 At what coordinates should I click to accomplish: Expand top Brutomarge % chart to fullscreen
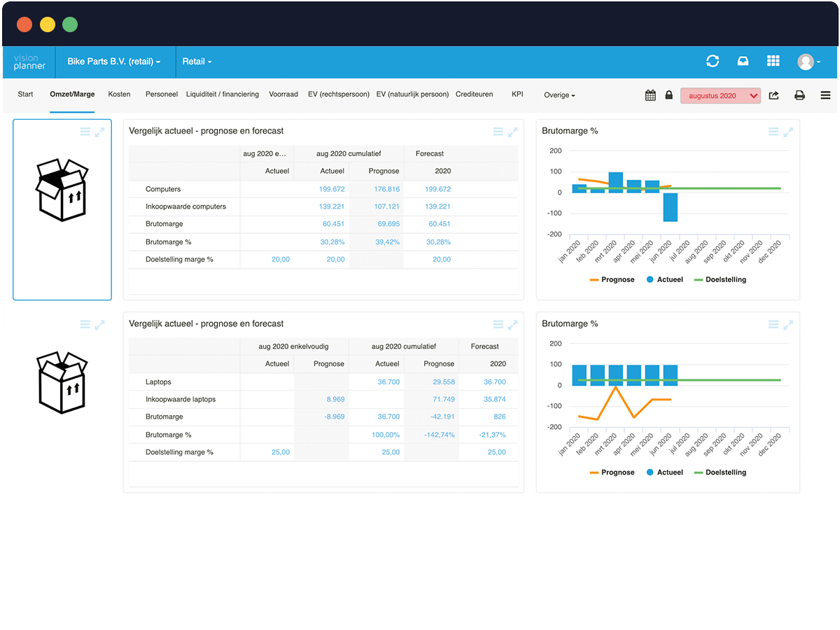coord(788,132)
